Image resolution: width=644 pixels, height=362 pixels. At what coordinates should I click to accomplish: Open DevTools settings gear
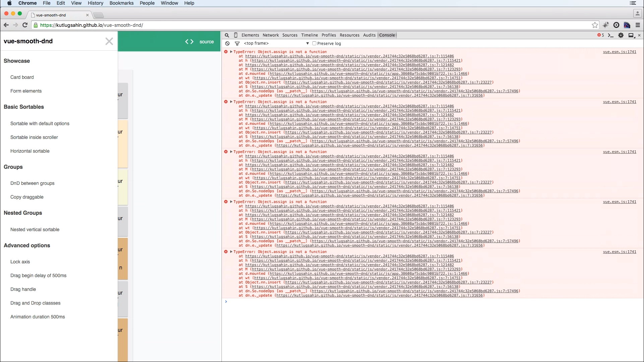coord(621,35)
